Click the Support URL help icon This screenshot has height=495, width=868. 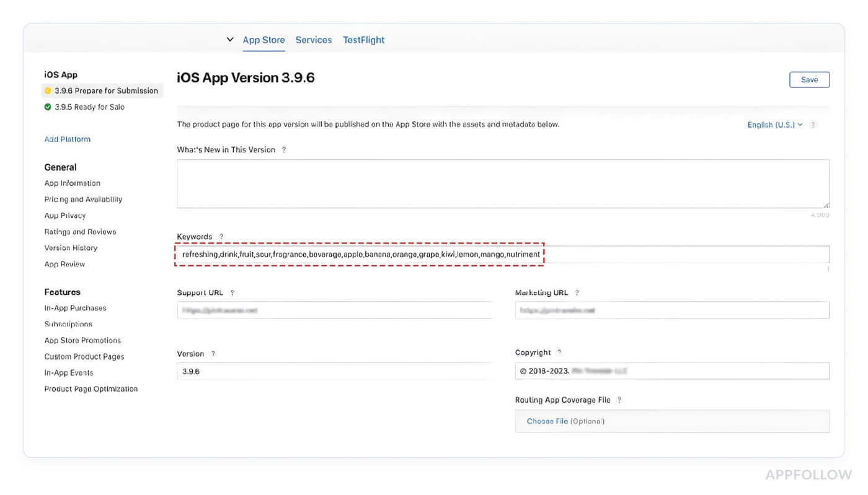point(232,292)
